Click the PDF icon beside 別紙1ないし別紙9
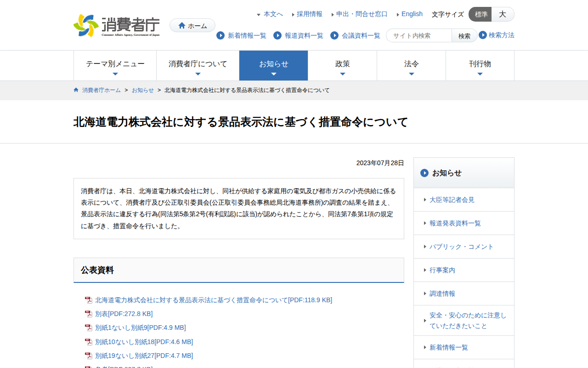588x368 pixels. click(x=89, y=328)
